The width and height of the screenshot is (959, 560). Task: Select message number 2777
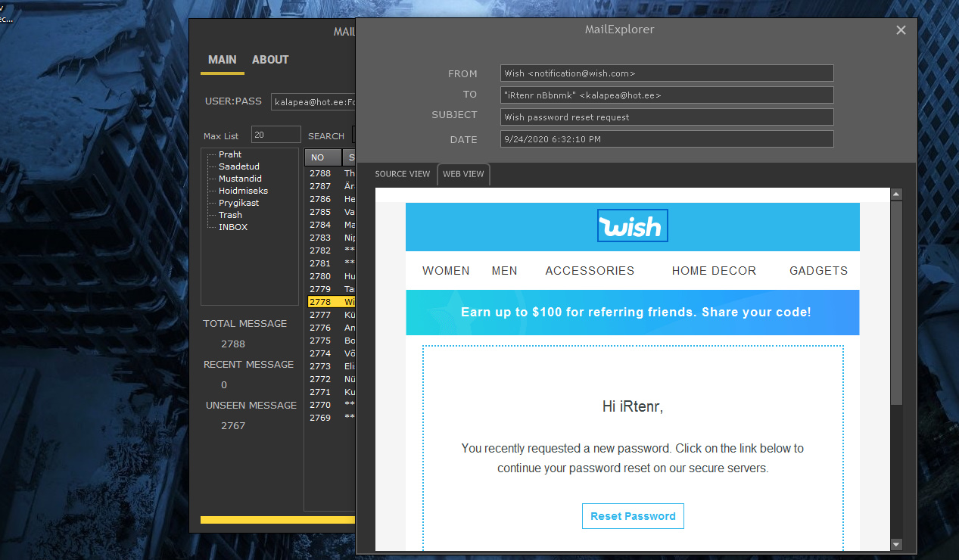pyautogui.click(x=331, y=315)
